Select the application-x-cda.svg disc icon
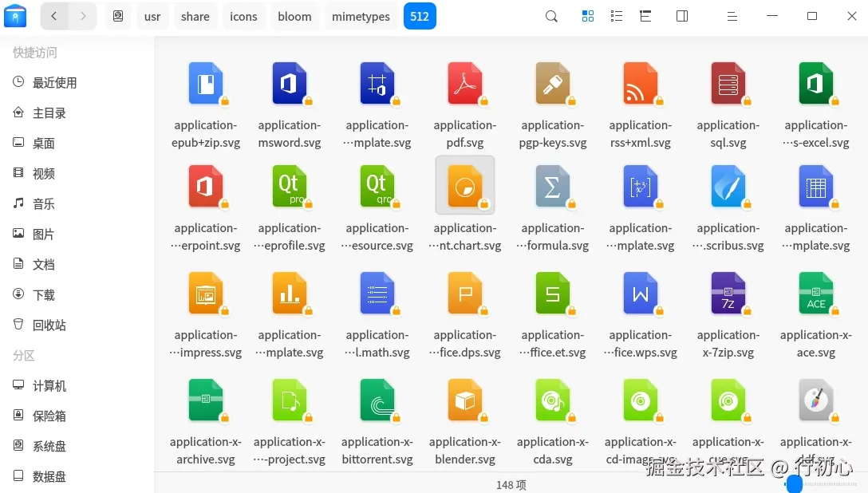868x493 pixels. (x=552, y=400)
